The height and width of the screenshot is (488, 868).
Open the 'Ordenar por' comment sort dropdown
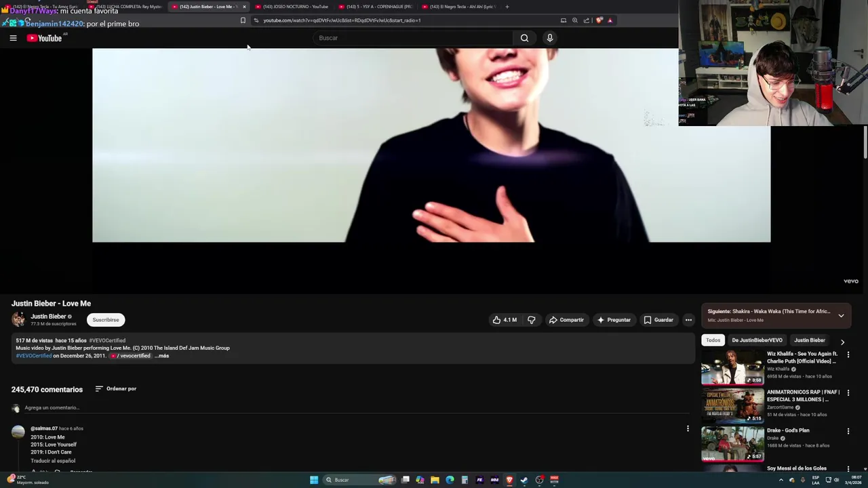point(116,389)
